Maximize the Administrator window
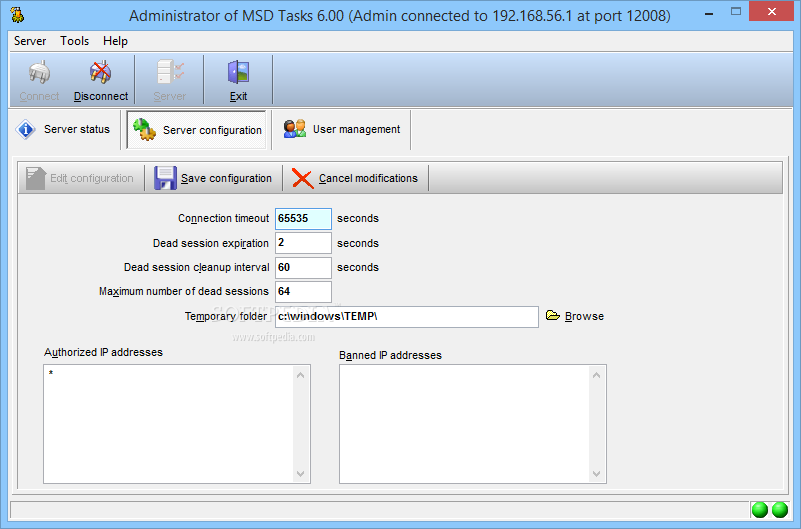Viewport: 801px width, 529px height. [x=736, y=11]
